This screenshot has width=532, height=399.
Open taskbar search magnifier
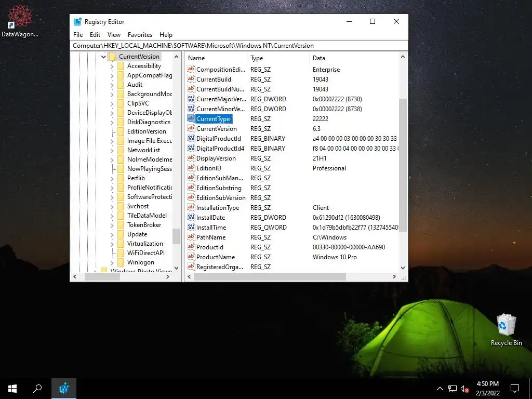pos(37,389)
